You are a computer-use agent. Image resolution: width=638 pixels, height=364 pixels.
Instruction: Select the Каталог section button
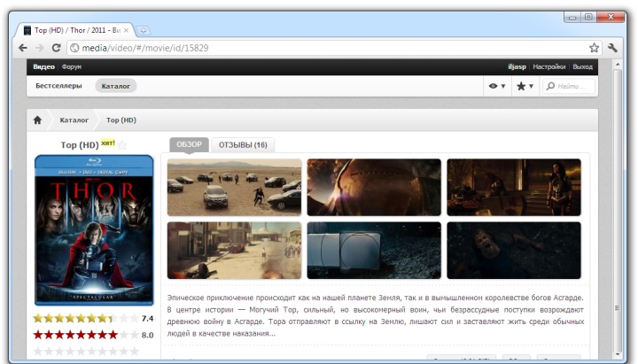tap(115, 86)
